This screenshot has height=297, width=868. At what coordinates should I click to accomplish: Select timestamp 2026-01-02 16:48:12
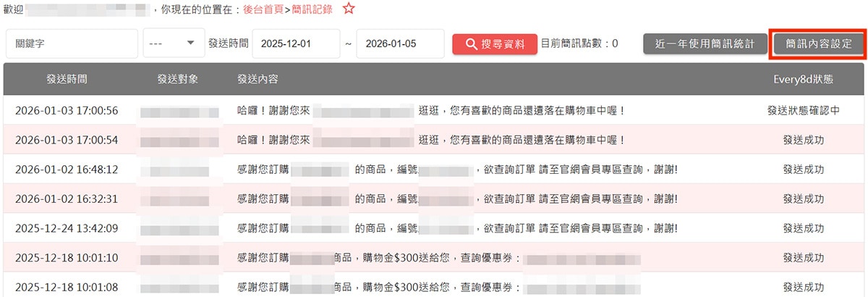click(67, 169)
